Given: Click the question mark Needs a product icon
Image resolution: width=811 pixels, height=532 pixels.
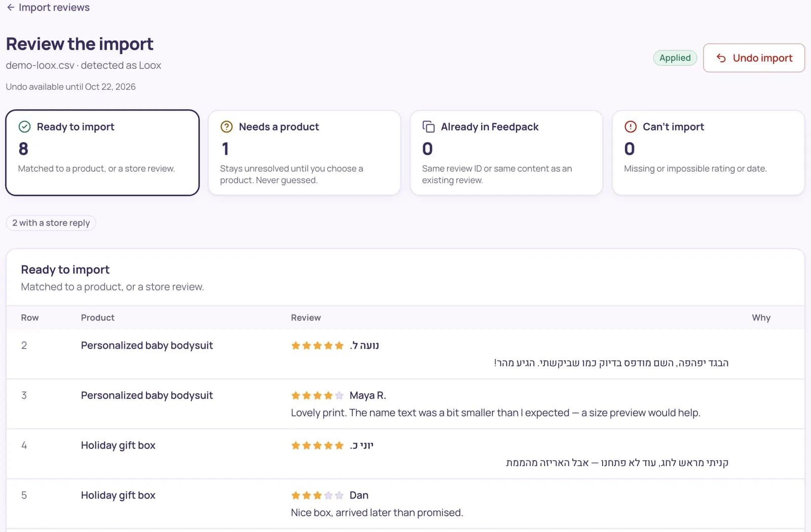Looking at the screenshot, I should pos(227,127).
